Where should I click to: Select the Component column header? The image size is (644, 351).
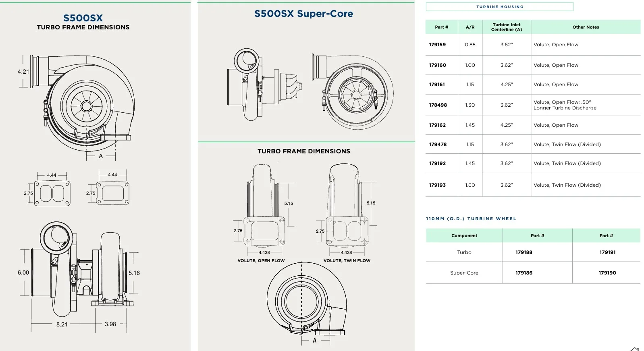coord(464,235)
